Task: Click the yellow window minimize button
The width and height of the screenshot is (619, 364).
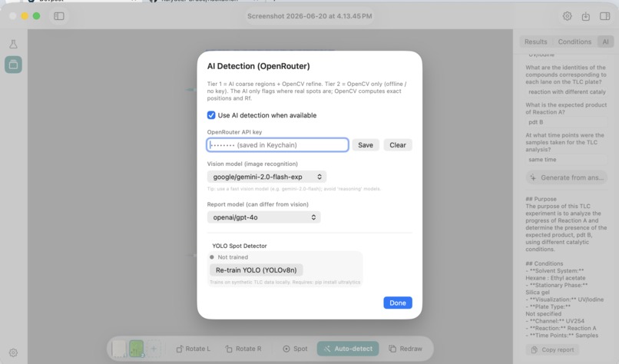Action: 25,16
